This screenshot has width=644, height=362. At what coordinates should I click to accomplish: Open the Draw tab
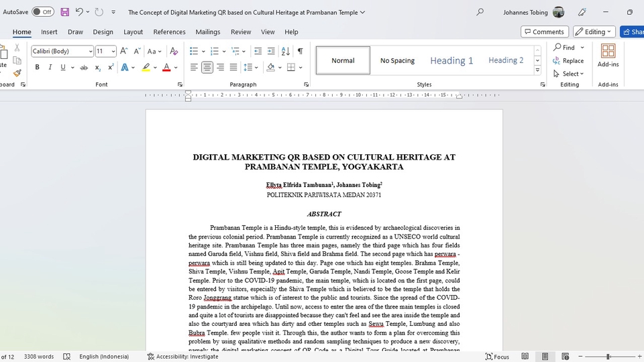[x=75, y=32]
